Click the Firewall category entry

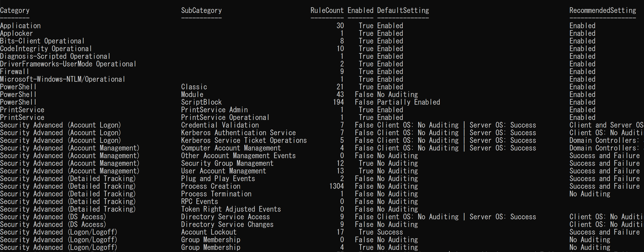(x=15, y=72)
